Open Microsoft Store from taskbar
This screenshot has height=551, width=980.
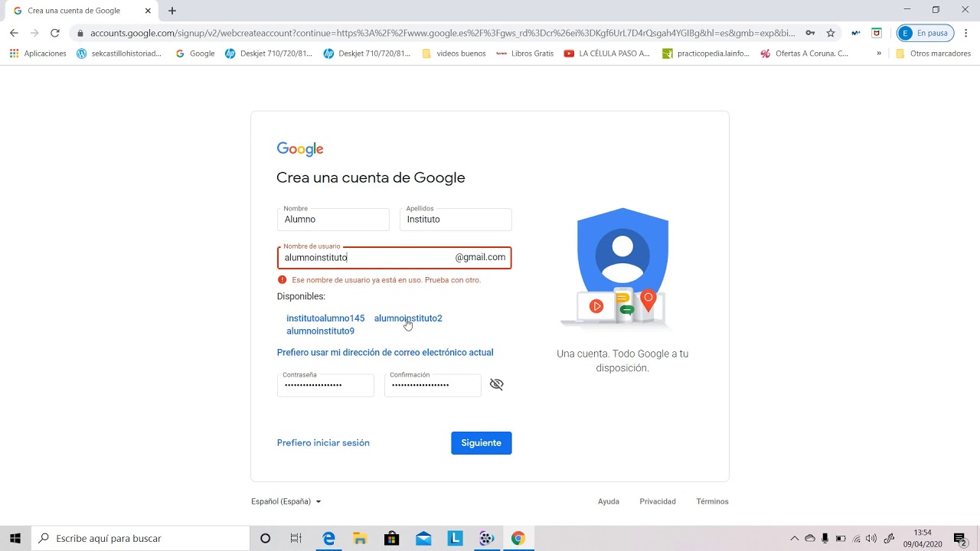(x=392, y=539)
